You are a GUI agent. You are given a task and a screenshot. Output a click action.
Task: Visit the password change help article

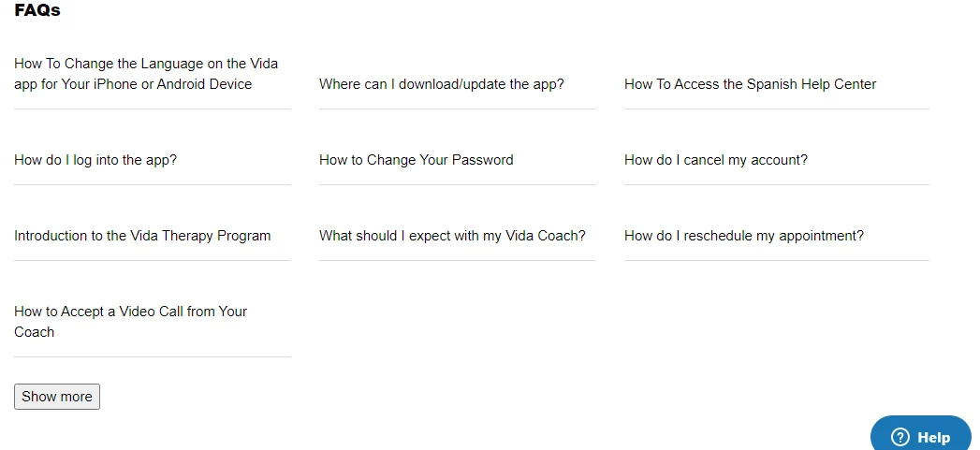click(x=417, y=160)
